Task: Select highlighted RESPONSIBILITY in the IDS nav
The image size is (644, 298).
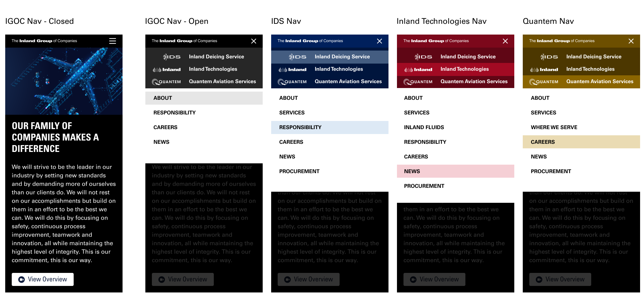Action: [x=300, y=127]
